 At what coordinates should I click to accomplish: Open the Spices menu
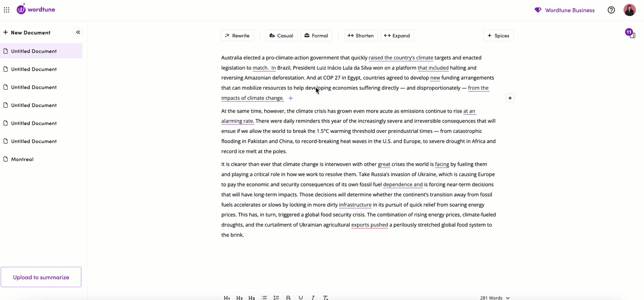498,36
